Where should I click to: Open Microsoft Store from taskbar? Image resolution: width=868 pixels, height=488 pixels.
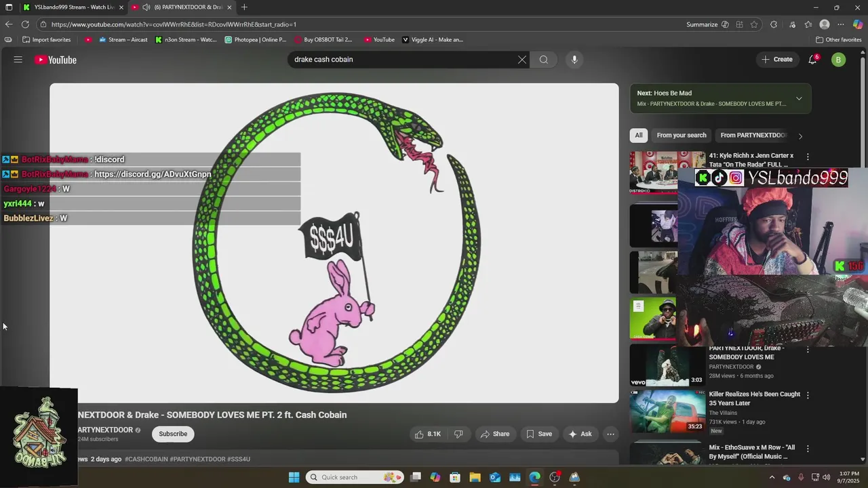point(455,477)
